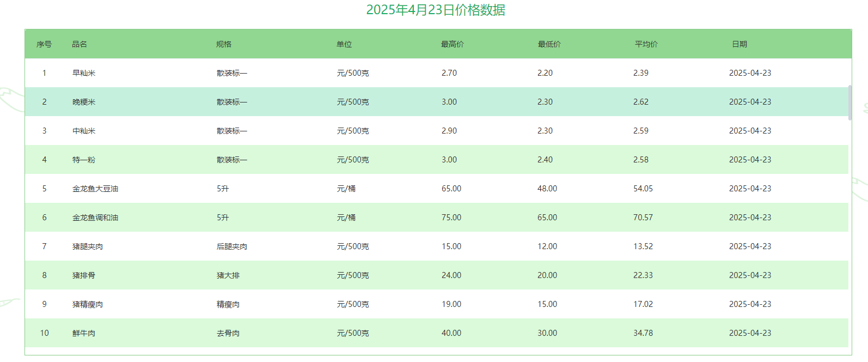868x362 pixels.
Task: Click the 2025年4月23日价格数据 title
Action: click(436, 10)
